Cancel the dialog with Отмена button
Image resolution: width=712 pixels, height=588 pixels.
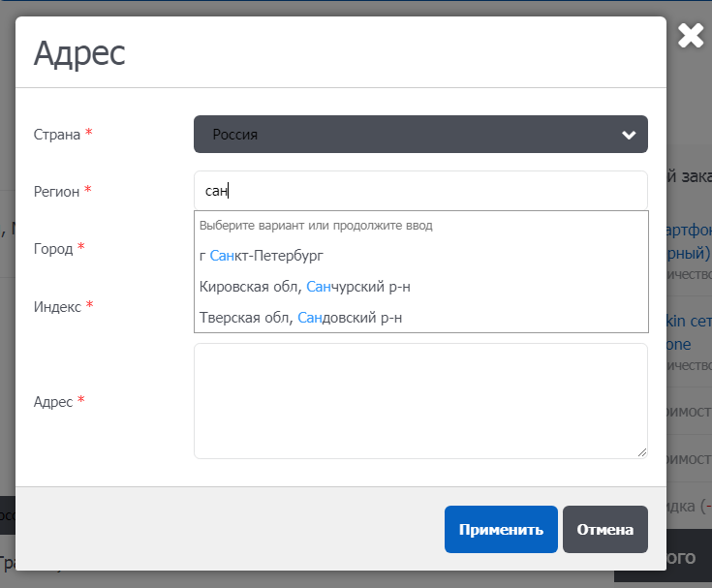604,530
